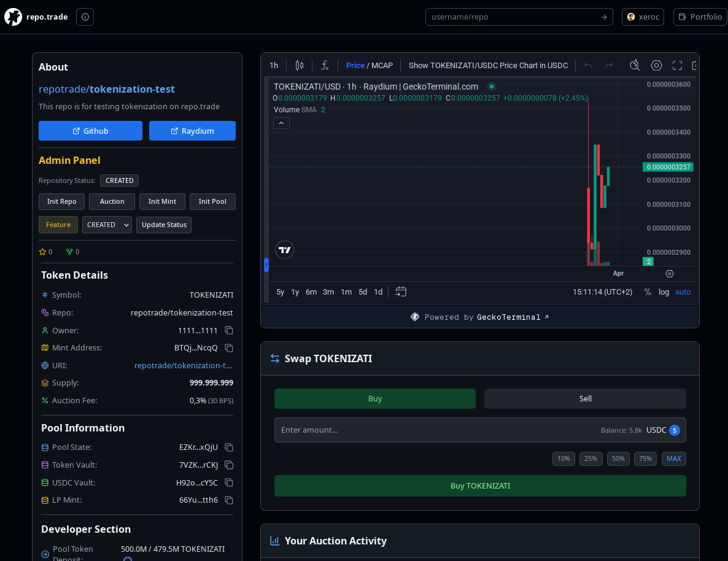The height and width of the screenshot is (561, 728).
Task: Collapse the chart legend chevron
Action: pos(281,123)
